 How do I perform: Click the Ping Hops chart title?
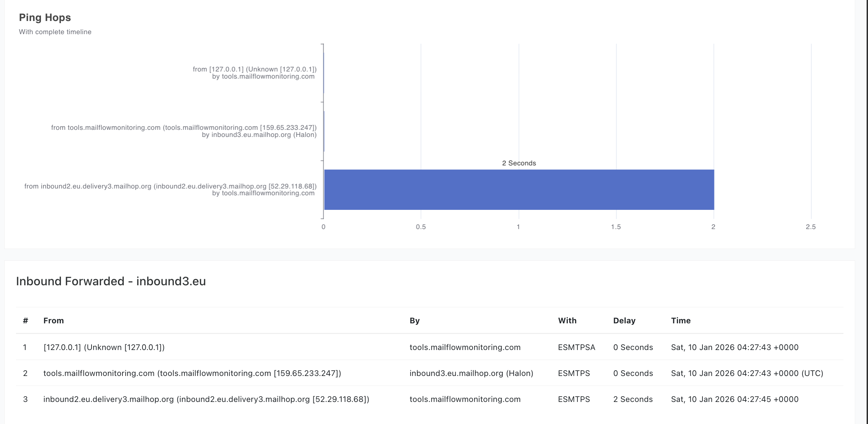coord(45,17)
